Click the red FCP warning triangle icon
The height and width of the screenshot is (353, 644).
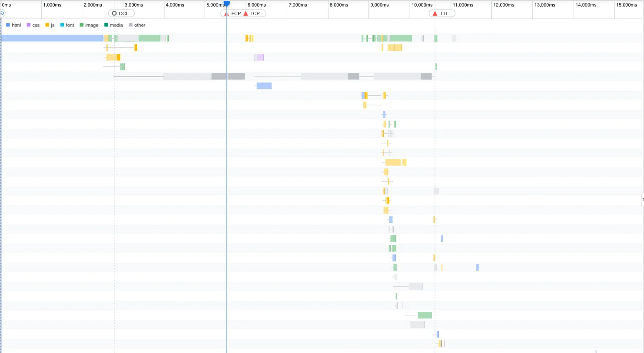[226, 13]
